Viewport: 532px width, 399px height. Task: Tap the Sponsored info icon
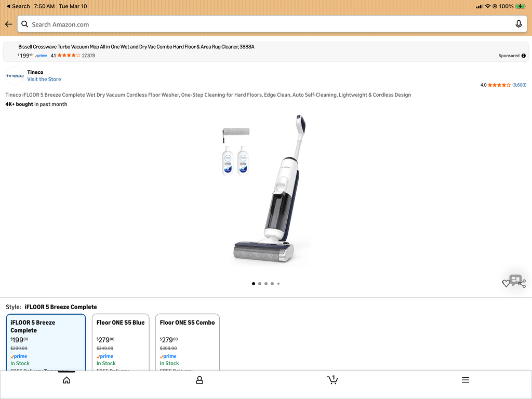pyautogui.click(x=524, y=56)
